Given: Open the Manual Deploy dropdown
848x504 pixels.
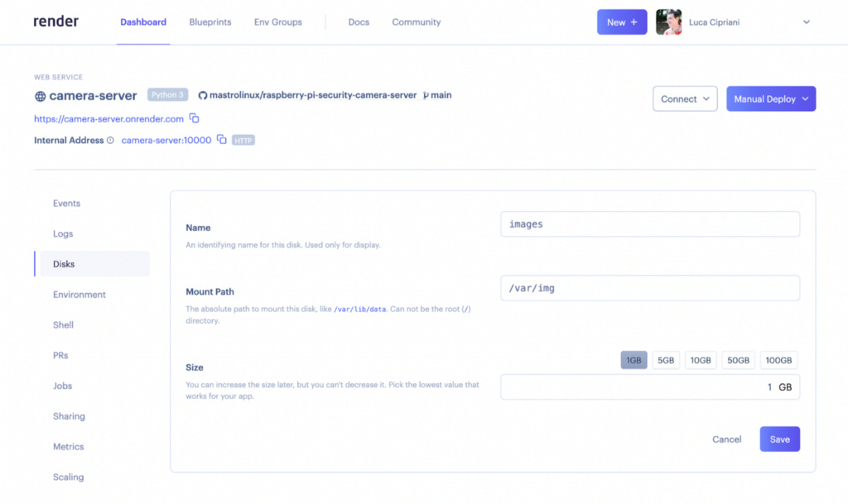Looking at the screenshot, I should click(771, 98).
